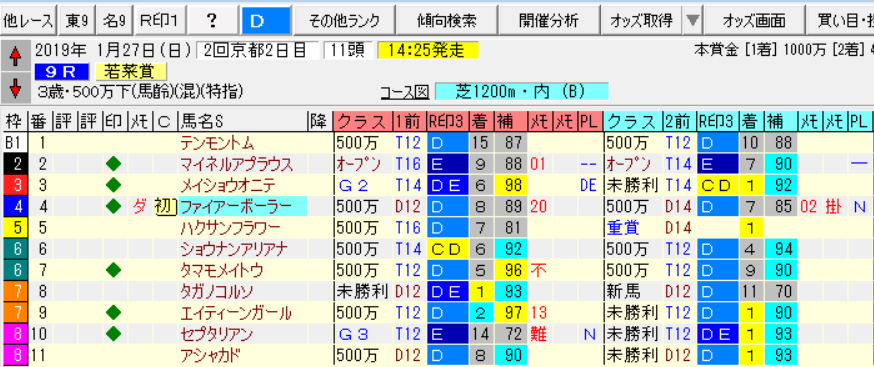The width and height of the screenshot is (874, 367).
Task: Click the 降 column header
Action: tap(320, 122)
